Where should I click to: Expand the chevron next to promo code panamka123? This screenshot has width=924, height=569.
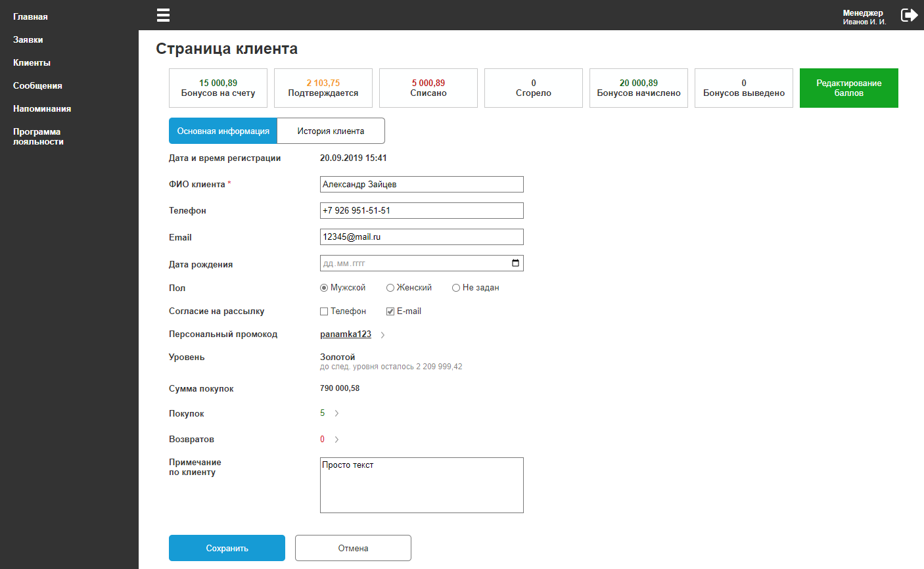[383, 335]
